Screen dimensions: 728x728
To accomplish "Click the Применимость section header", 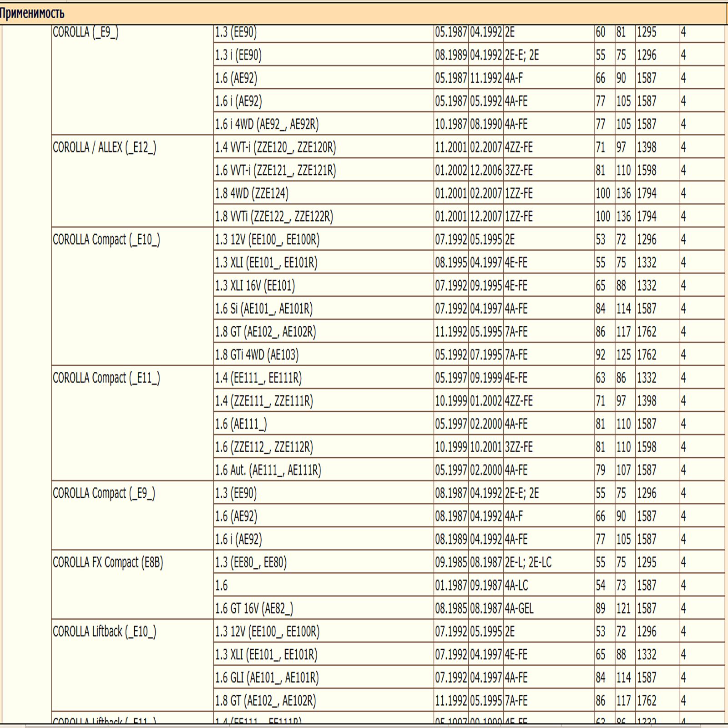I will click(x=32, y=14).
